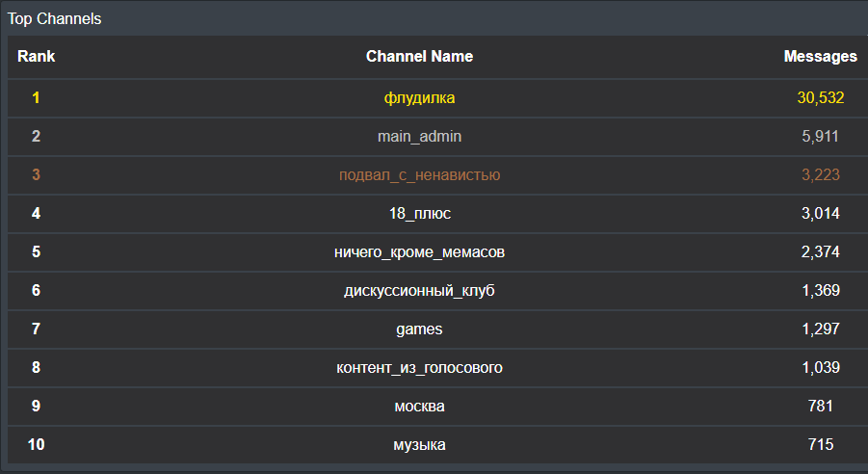
Task: Select rank number 1 cell
Action: pos(36,98)
